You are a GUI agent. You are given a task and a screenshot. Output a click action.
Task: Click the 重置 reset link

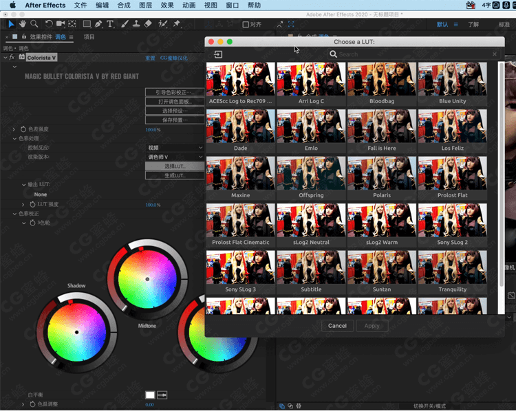[x=150, y=58]
